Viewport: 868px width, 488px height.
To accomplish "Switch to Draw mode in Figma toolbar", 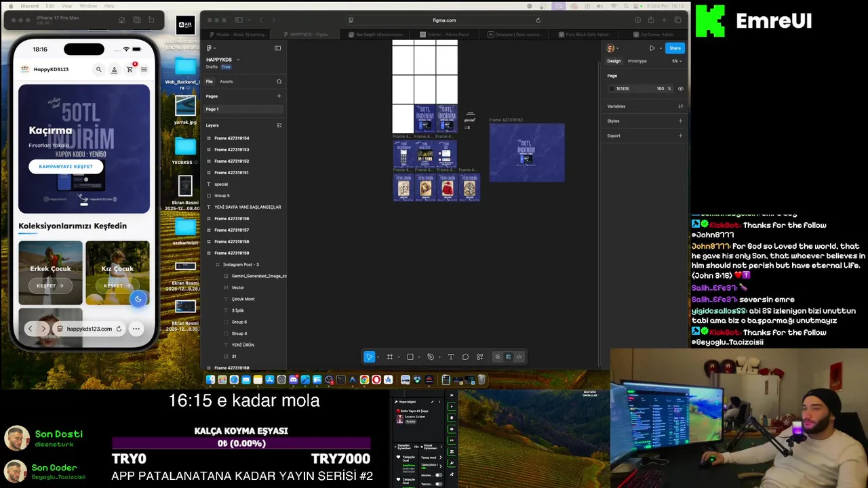I will pos(497,357).
